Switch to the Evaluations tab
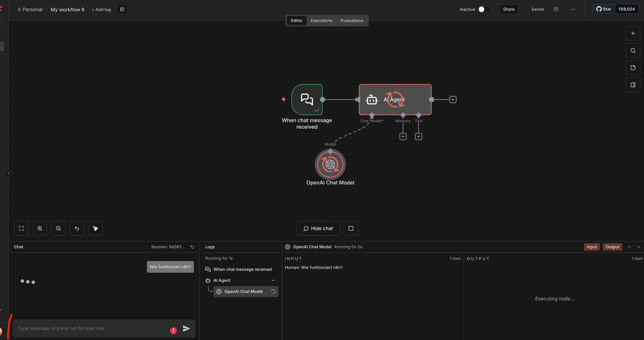Viewport: 644px width, 340px height. point(352,20)
